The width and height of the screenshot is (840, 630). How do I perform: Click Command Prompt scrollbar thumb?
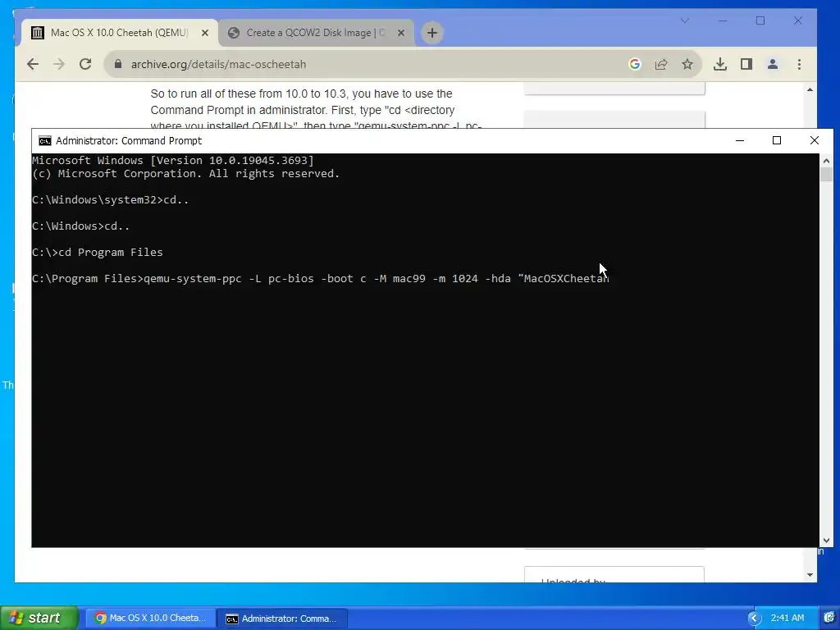point(826,175)
